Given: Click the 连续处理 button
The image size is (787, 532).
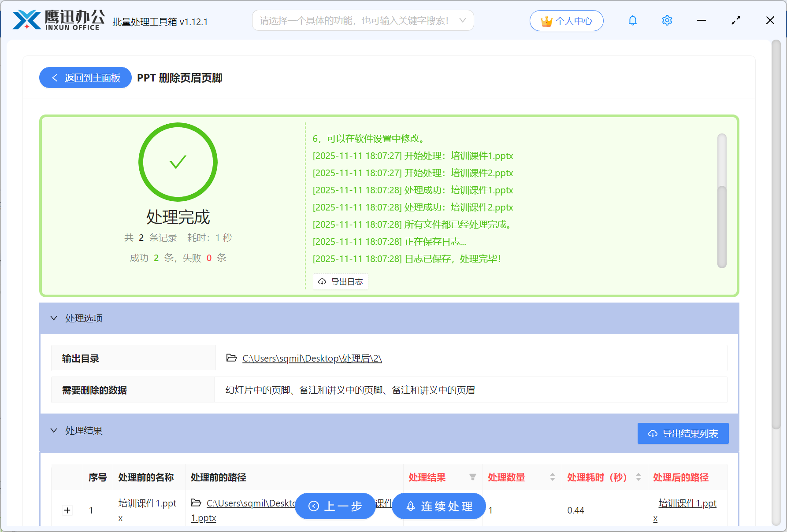Looking at the screenshot, I should (438, 506).
